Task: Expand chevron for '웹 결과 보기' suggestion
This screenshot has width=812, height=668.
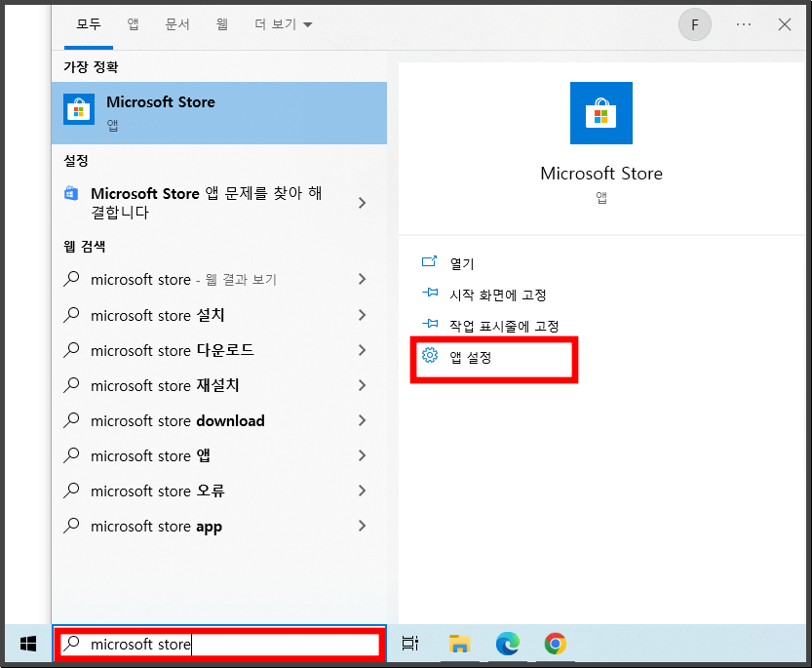Action: coord(362,279)
